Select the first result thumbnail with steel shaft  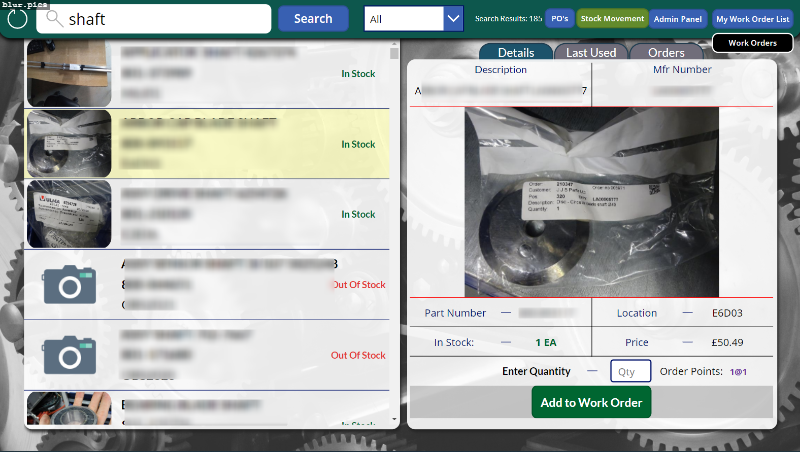coord(69,73)
